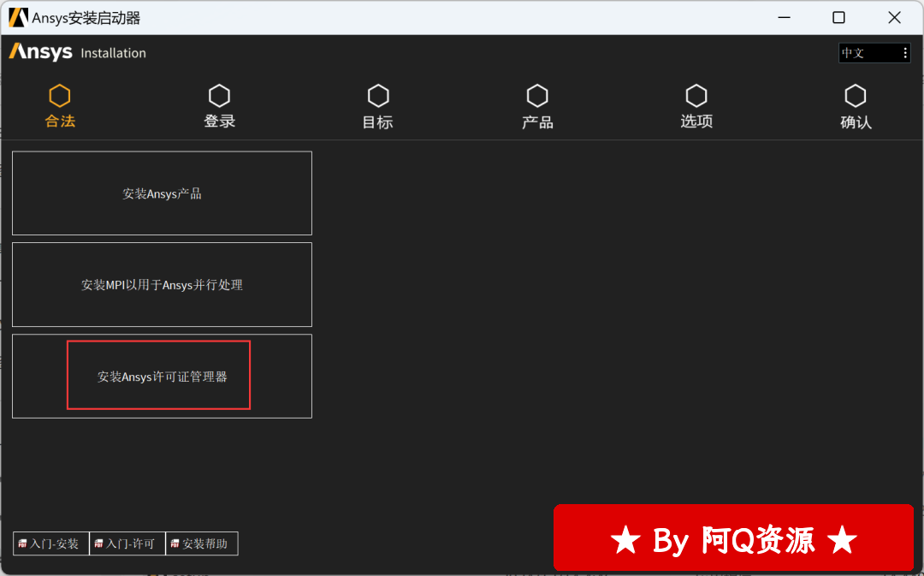
Task: Click the 合法 step hexagon icon
Action: [x=60, y=96]
